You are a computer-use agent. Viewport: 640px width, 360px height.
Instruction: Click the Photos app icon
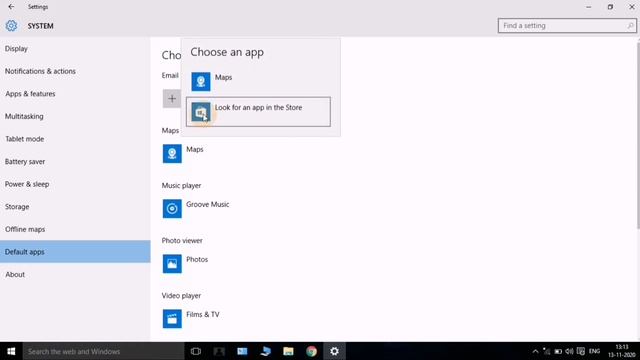click(x=172, y=264)
